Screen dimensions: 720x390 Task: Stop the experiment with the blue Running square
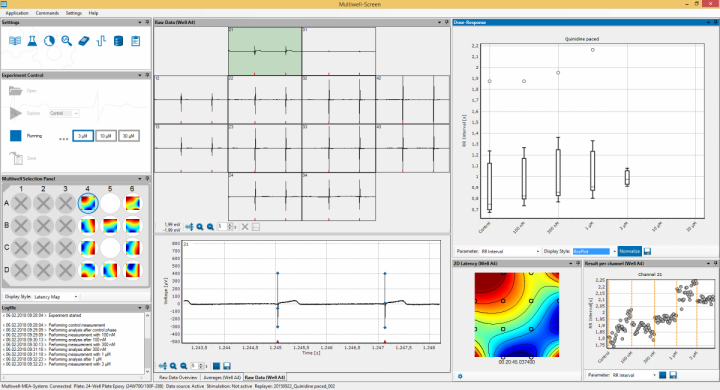pos(16,136)
